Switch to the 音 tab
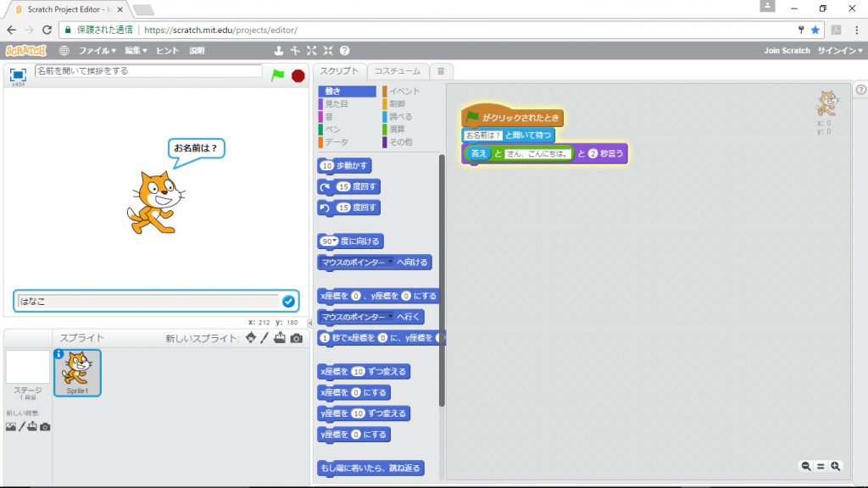Image resolution: width=868 pixels, height=488 pixels. pyautogui.click(x=441, y=71)
